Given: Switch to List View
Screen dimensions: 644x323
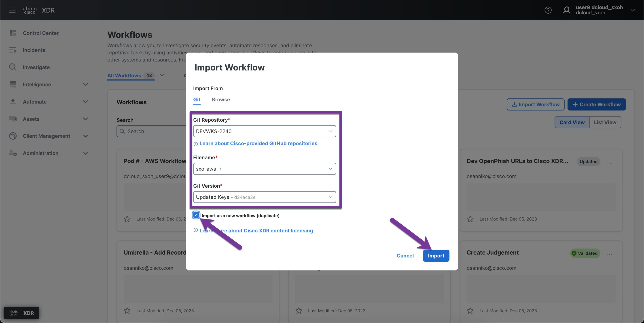Looking at the screenshot, I should [605, 122].
